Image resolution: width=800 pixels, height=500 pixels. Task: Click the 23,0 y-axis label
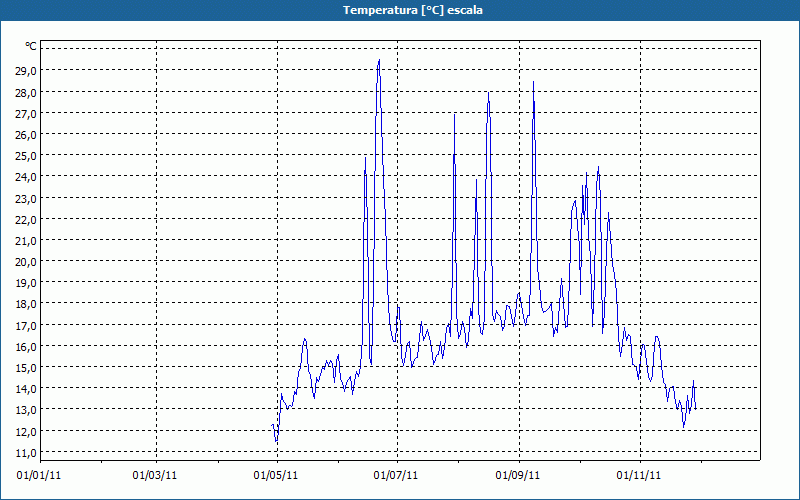26,198
